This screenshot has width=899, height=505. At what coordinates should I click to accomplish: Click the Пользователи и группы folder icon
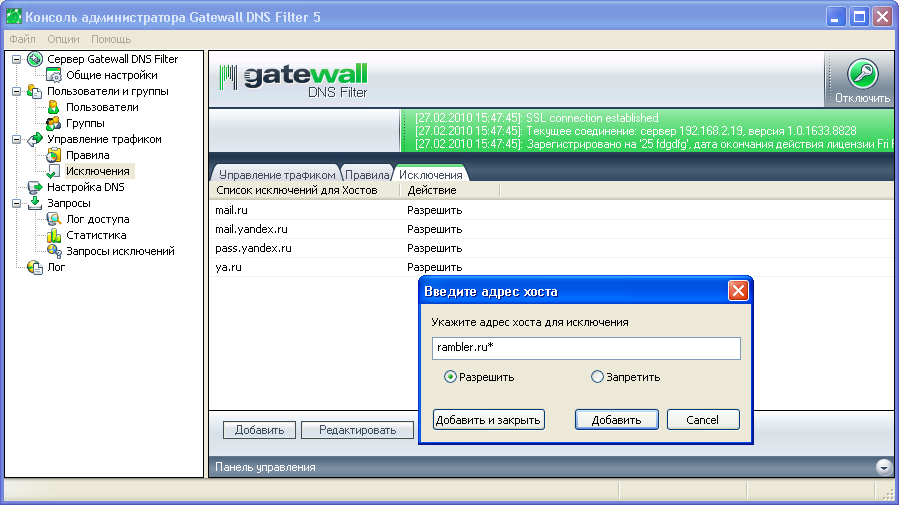35,91
